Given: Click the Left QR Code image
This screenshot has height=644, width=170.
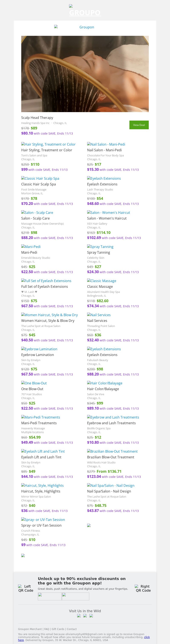Looking at the screenshot, I should coord(25,588).
